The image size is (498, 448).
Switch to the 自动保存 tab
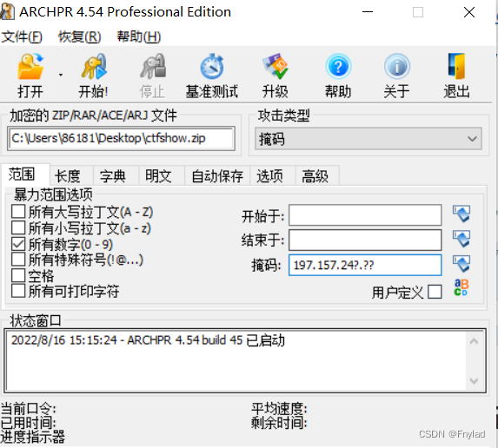[217, 175]
